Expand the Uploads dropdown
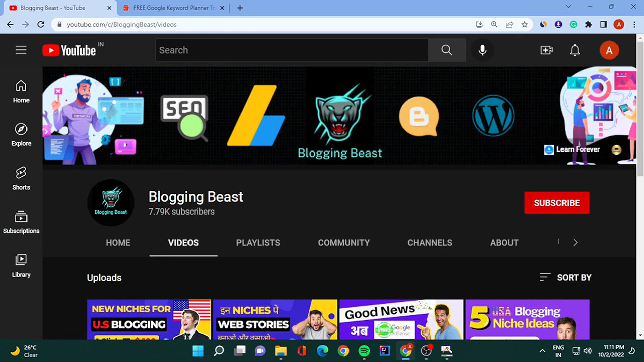This screenshot has height=362, width=644. click(x=104, y=278)
